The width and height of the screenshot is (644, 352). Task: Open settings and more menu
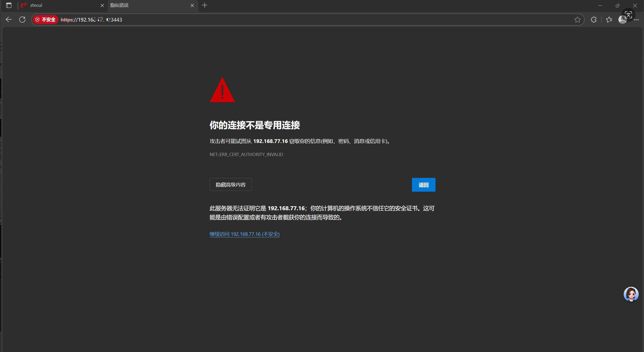click(x=636, y=20)
